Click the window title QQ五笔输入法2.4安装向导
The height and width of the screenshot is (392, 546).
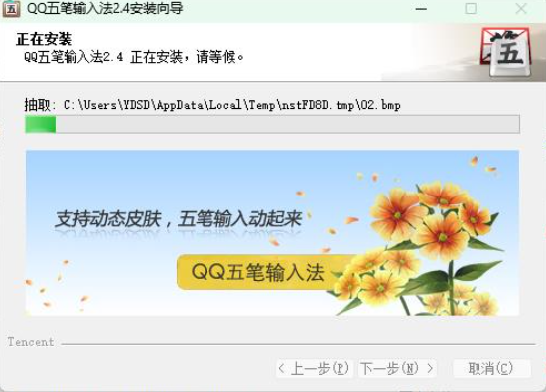click(x=104, y=8)
